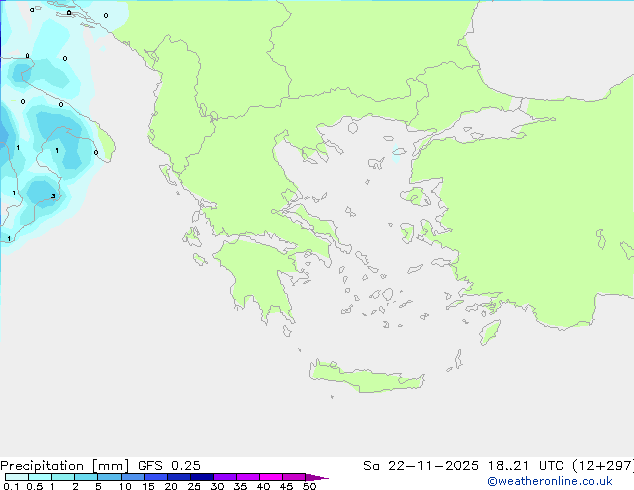This screenshot has height=490, width=634.
Task: Click the legend label '10'
Action: [125, 486]
